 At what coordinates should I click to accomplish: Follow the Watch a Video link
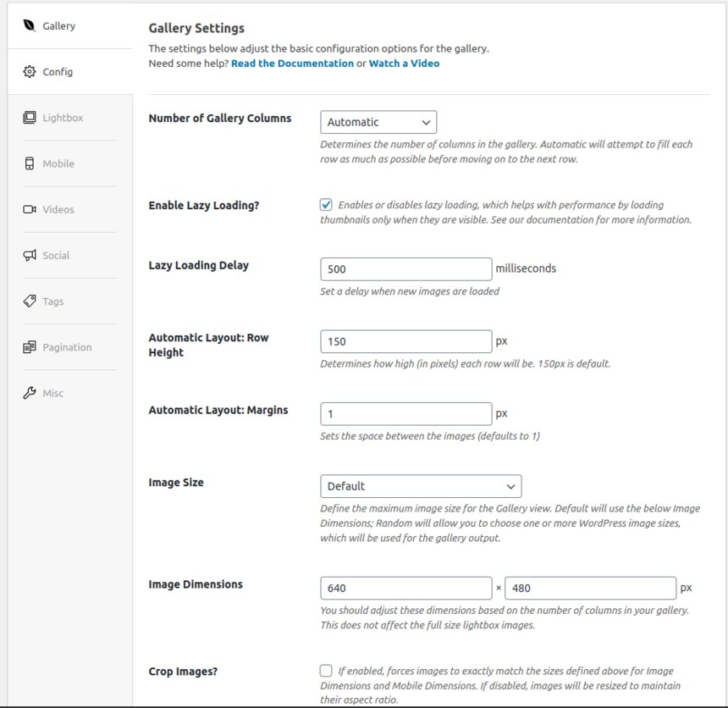404,64
